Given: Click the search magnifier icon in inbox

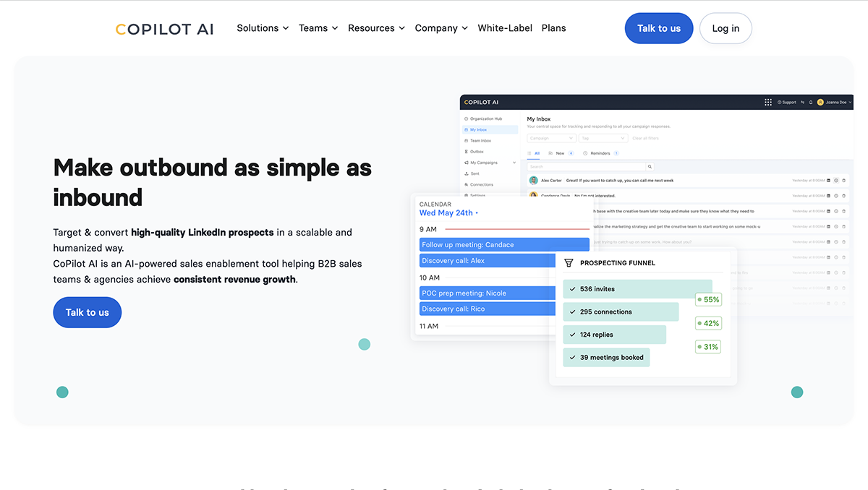Looking at the screenshot, I should pos(650,167).
